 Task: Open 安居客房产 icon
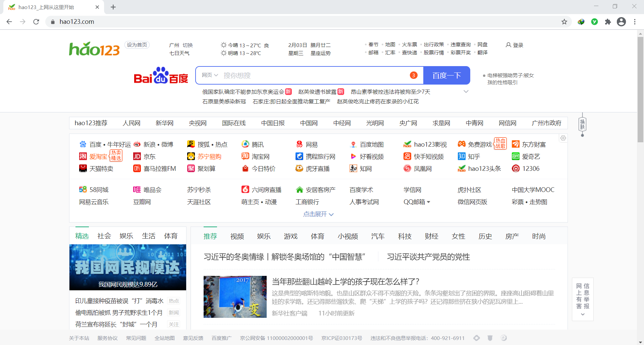pos(299,190)
